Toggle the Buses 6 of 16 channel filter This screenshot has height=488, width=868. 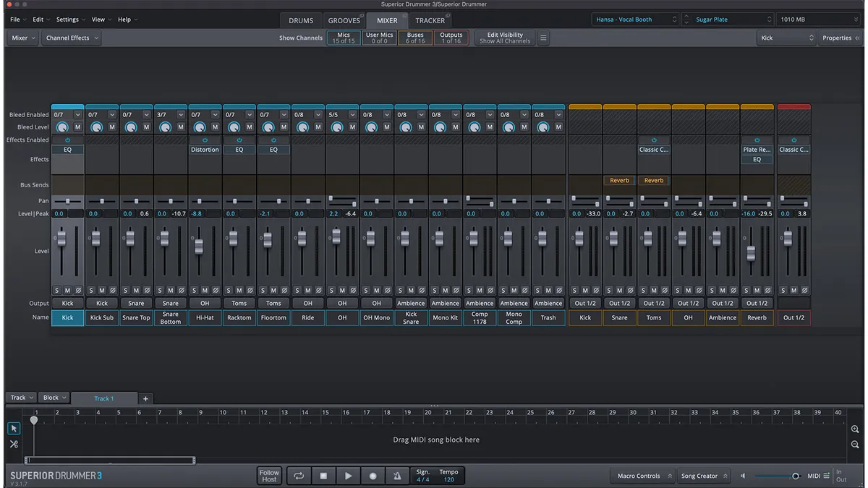(415, 38)
